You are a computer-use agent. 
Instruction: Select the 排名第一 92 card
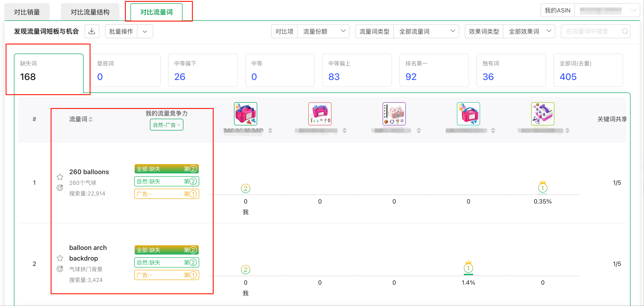click(x=434, y=70)
